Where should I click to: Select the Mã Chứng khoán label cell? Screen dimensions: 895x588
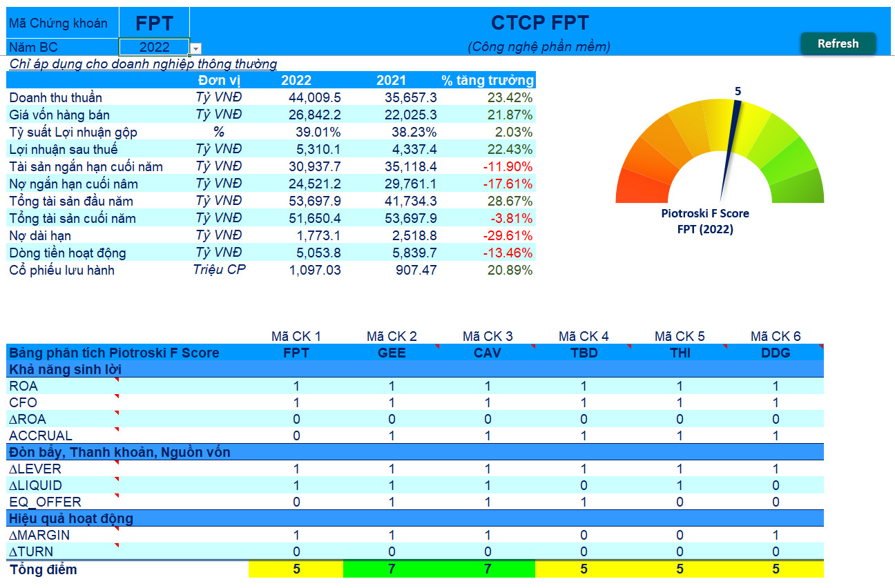(x=62, y=23)
